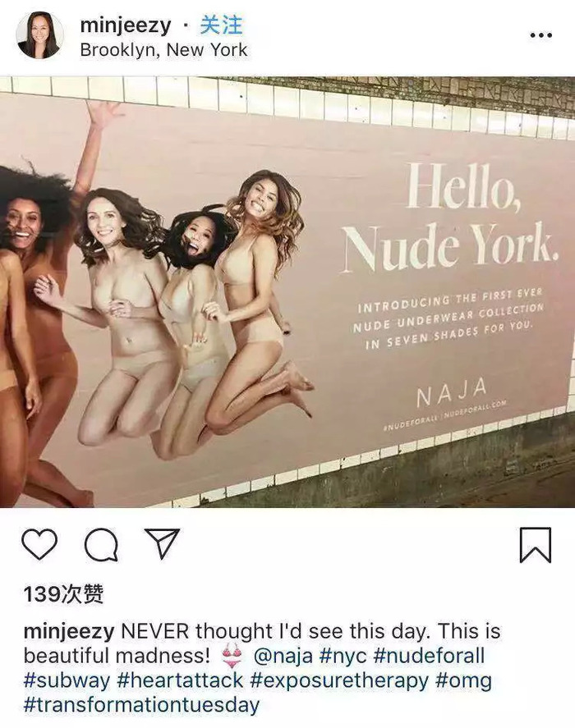575x728 pixels.
Task: Open Brooklyn, New York location tag
Action: 163,50
